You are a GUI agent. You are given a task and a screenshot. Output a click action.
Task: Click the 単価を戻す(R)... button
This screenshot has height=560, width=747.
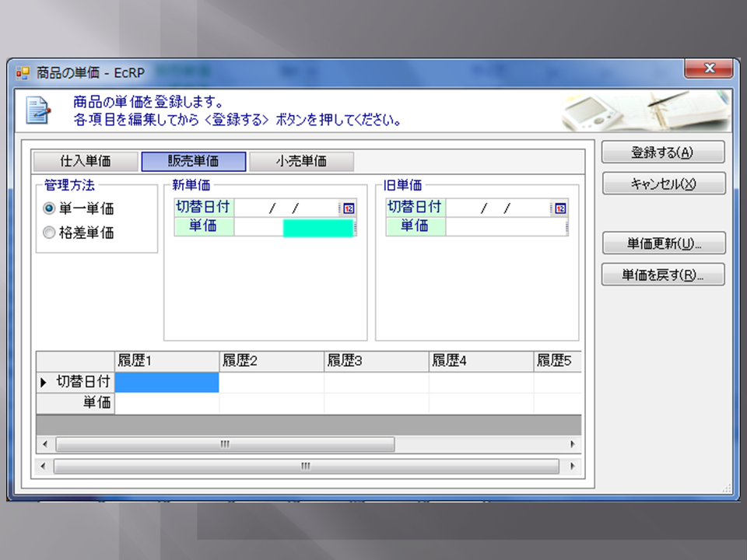tap(663, 275)
